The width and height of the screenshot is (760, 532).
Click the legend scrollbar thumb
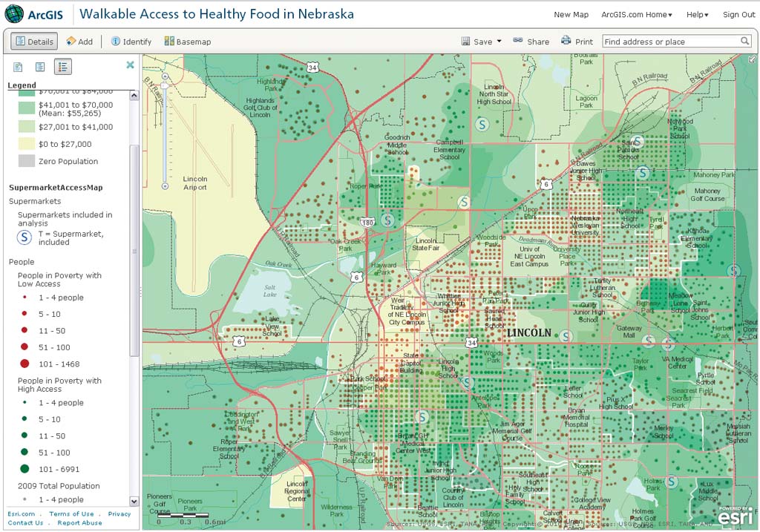click(134, 249)
